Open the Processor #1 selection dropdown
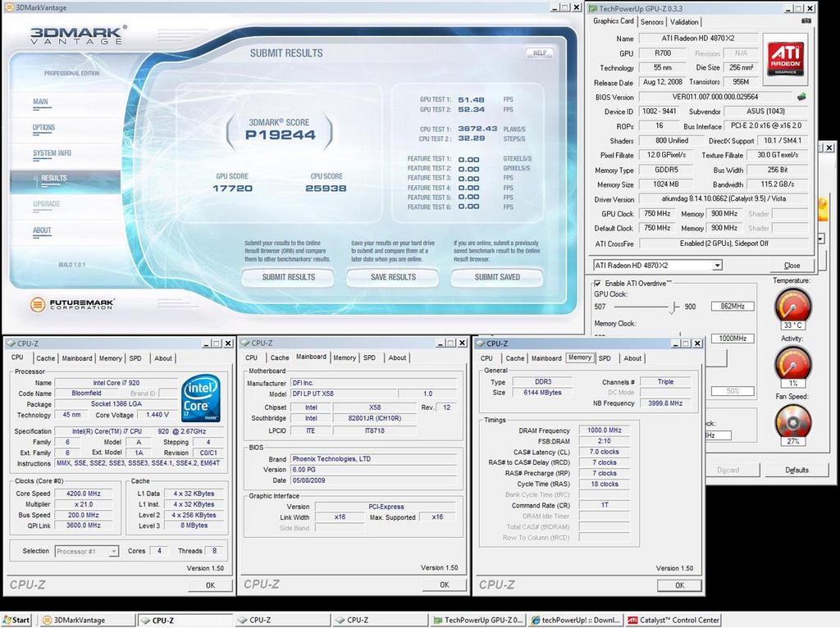This screenshot has width=840, height=628. click(x=113, y=552)
